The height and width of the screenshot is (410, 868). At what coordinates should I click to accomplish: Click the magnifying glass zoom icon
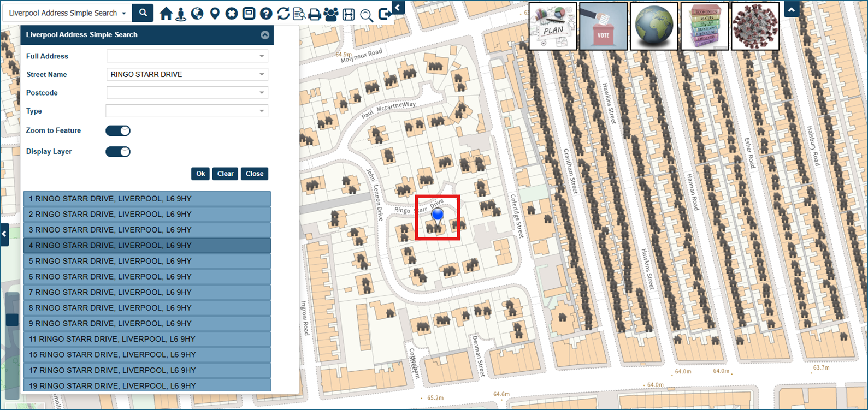click(367, 15)
